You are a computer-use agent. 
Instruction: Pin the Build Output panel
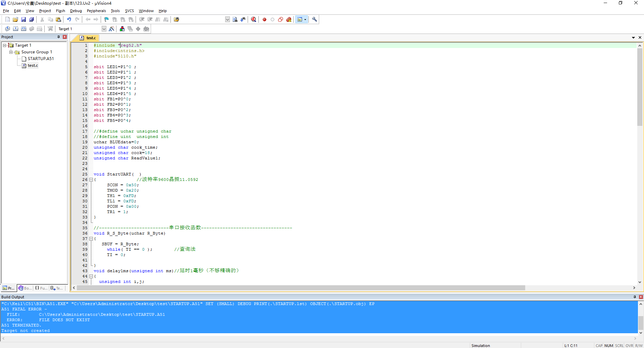coord(635,297)
